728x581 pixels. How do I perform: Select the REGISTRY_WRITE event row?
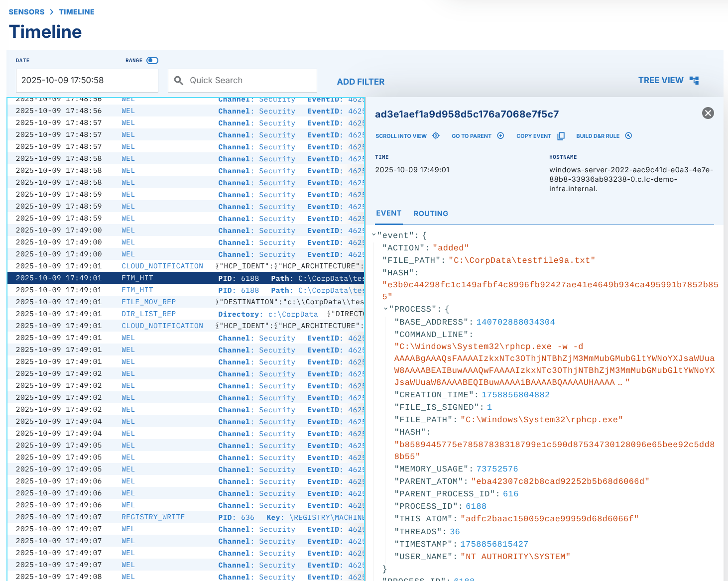click(x=153, y=517)
